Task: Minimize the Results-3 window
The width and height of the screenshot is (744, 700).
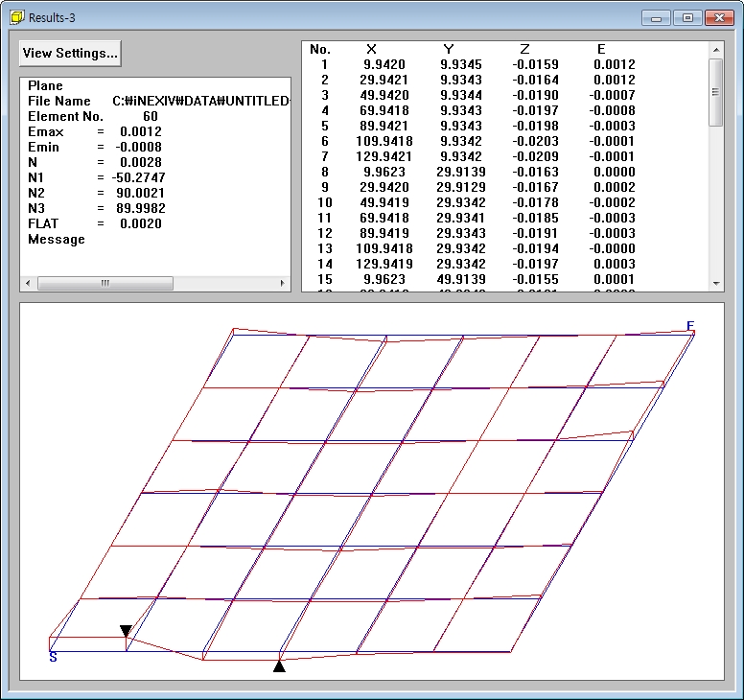Action: 656,17
